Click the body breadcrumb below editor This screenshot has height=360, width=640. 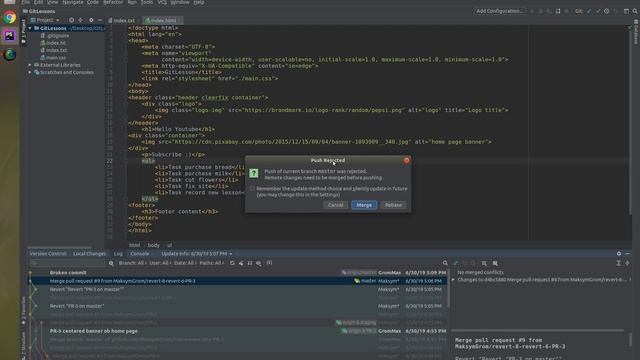(153, 245)
